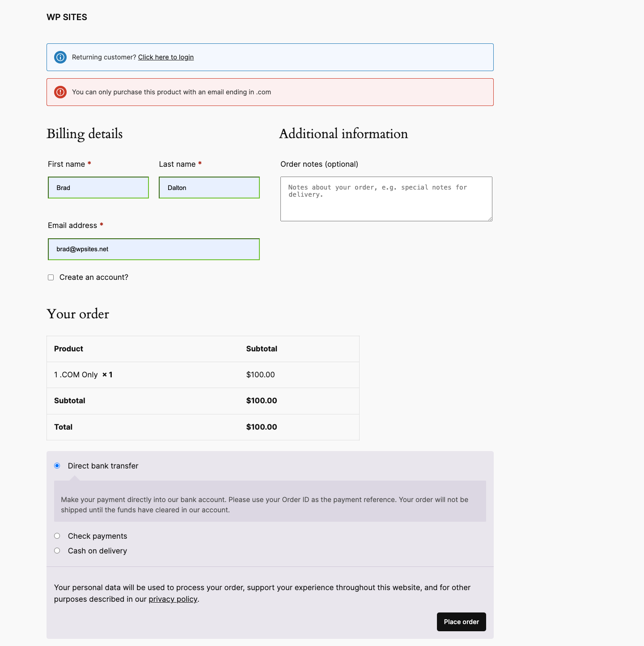Viewport: 644px width, 646px height.
Task: Choose the Check payments radio option
Action: [x=57, y=536]
